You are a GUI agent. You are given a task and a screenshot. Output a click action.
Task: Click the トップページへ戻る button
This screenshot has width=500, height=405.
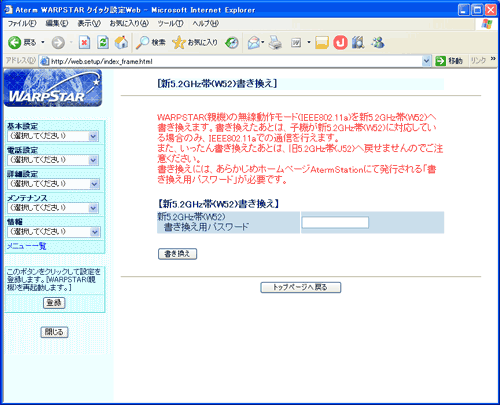pos(301,287)
